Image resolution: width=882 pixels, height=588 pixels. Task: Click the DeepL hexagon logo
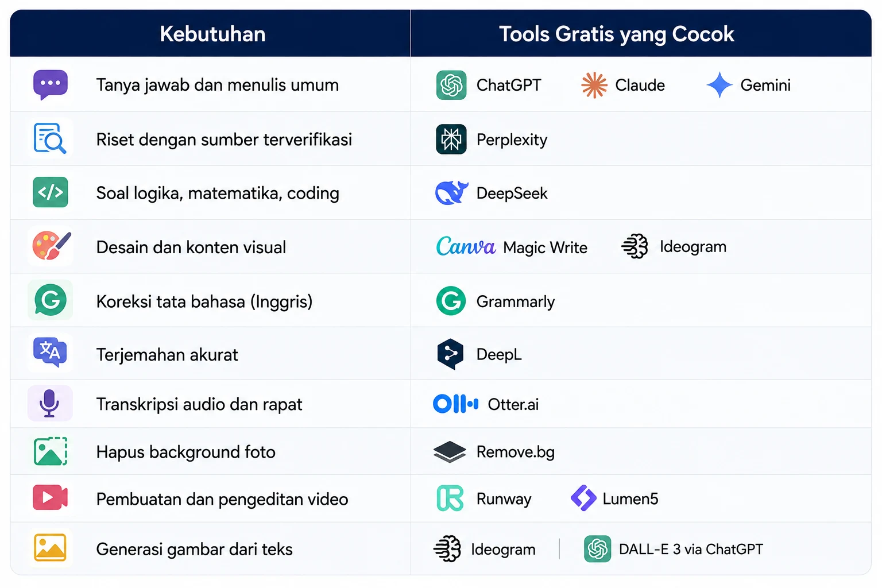[x=451, y=354]
